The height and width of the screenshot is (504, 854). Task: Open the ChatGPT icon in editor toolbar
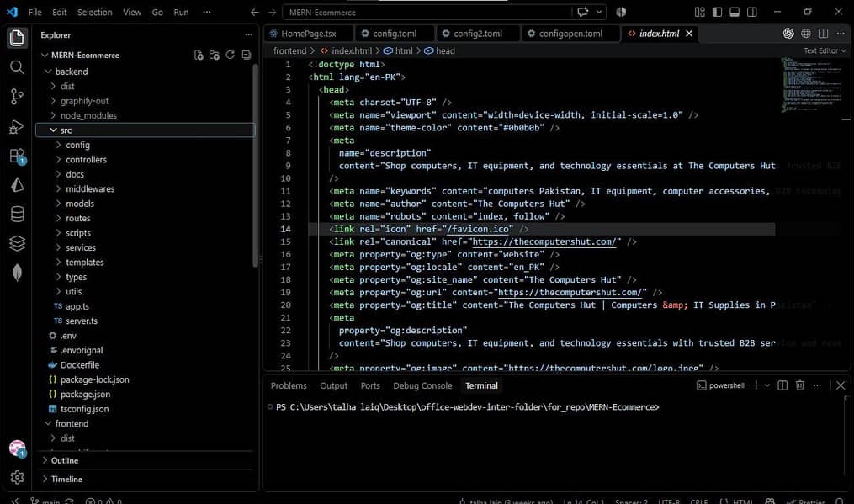788,34
